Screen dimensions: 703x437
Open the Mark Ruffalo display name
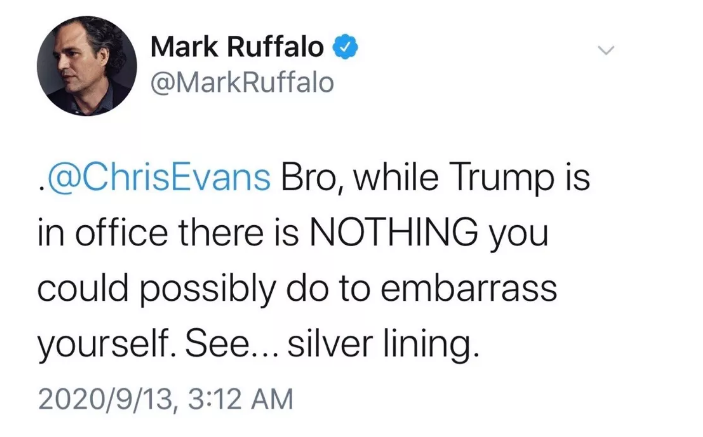point(237,47)
